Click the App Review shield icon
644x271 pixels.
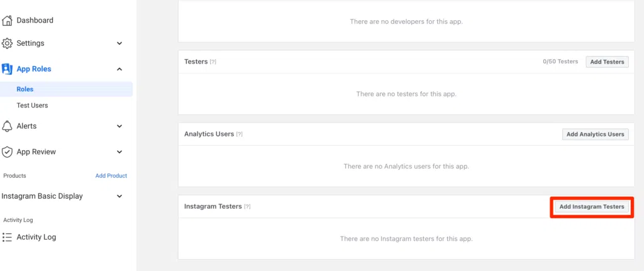point(7,152)
